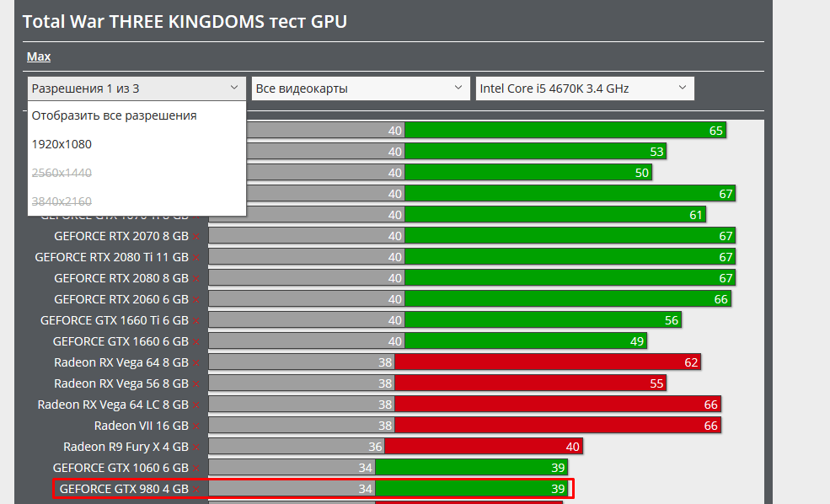Click the green 66 bar for RTX 2060
The height and width of the screenshot is (504, 830).
pyautogui.click(x=568, y=299)
